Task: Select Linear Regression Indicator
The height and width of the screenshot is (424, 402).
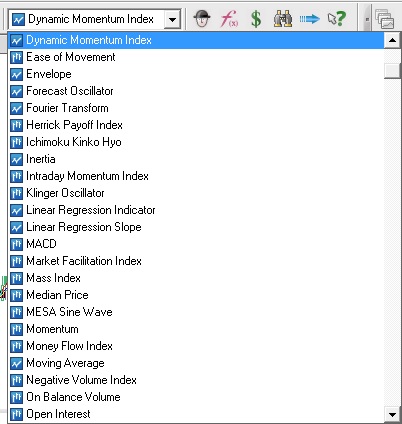Action: click(x=196, y=210)
